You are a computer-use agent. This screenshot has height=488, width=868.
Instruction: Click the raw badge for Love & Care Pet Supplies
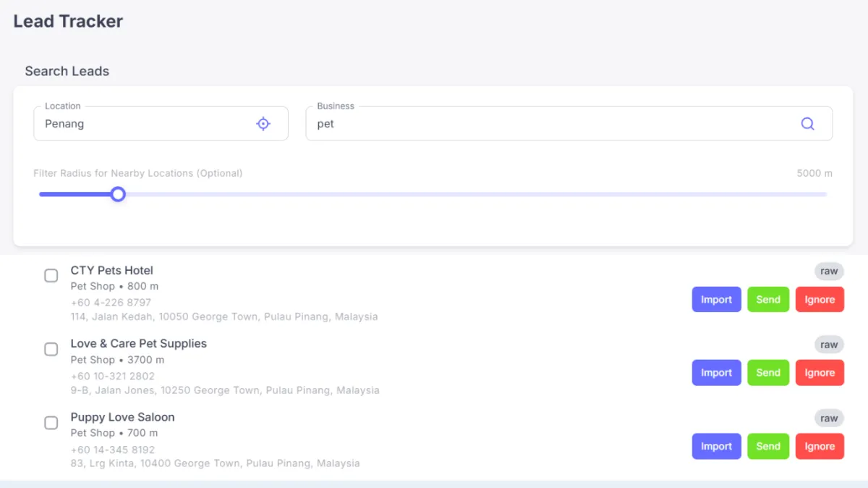pyautogui.click(x=829, y=345)
